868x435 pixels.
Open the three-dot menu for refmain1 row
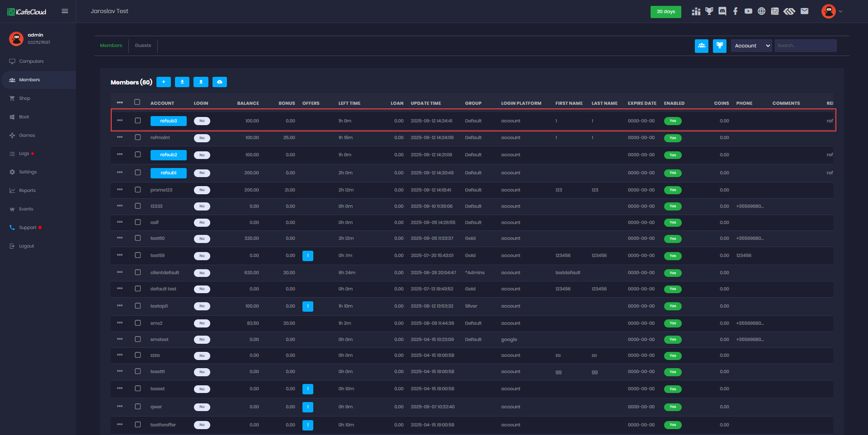pyautogui.click(x=120, y=137)
